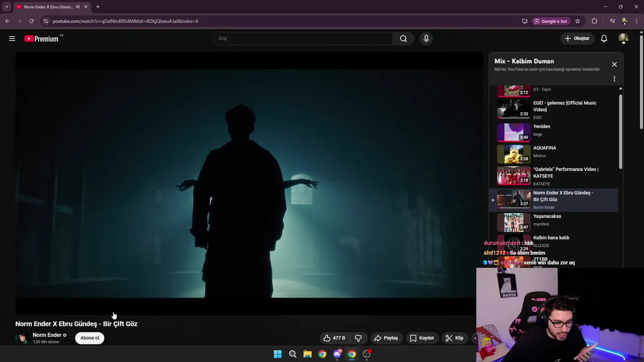Open a new browser tab

point(98,7)
